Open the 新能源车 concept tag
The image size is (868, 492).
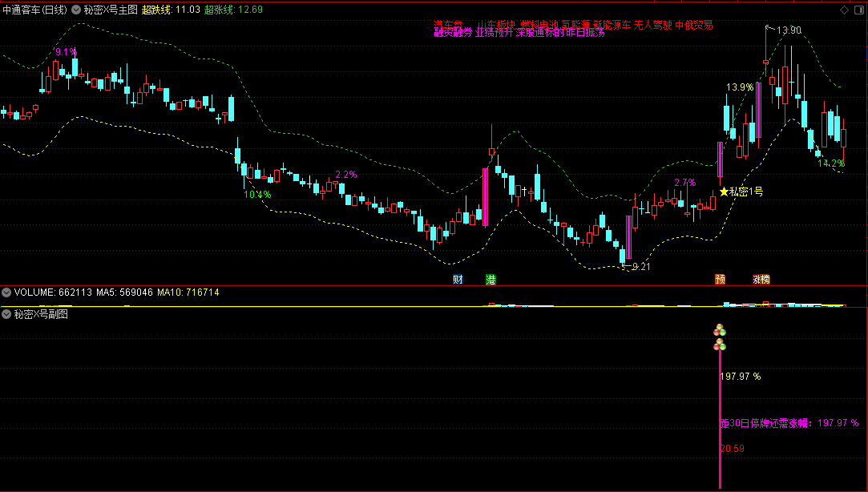[612, 24]
